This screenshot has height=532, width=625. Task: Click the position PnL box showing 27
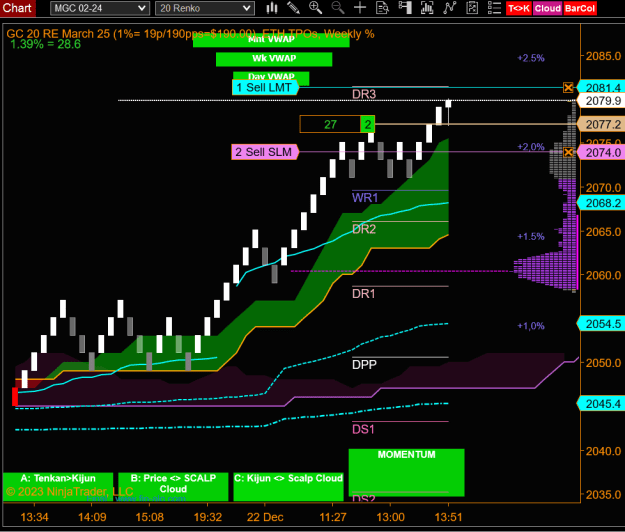coord(330,124)
